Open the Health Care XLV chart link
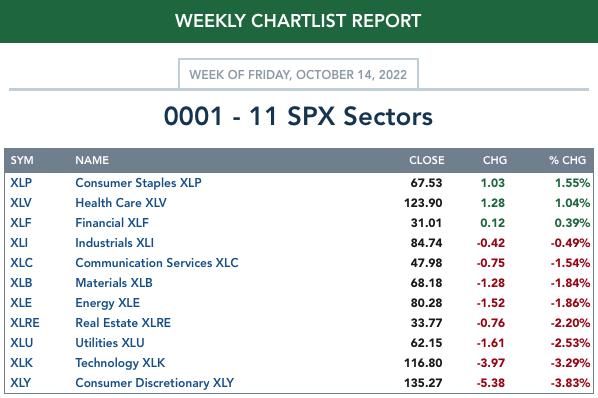The image size is (598, 398). point(121,203)
